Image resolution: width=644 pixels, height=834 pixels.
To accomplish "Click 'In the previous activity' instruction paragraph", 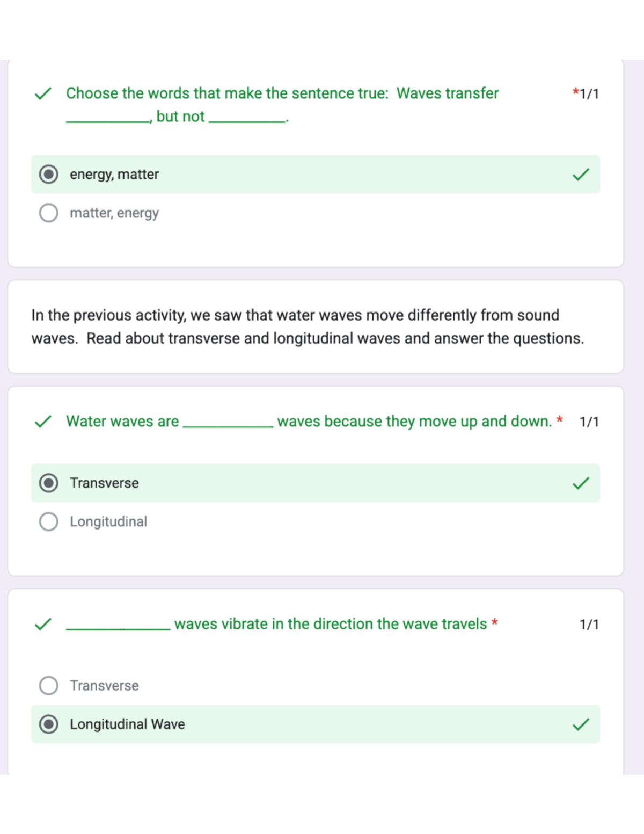I will pos(308,327).
